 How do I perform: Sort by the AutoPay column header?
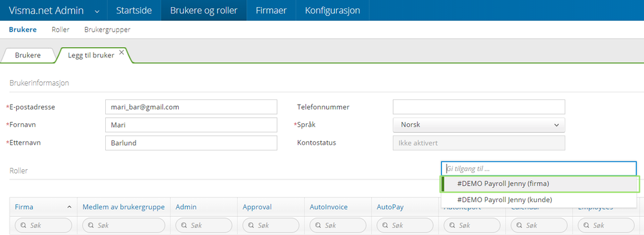pos(390,207)
